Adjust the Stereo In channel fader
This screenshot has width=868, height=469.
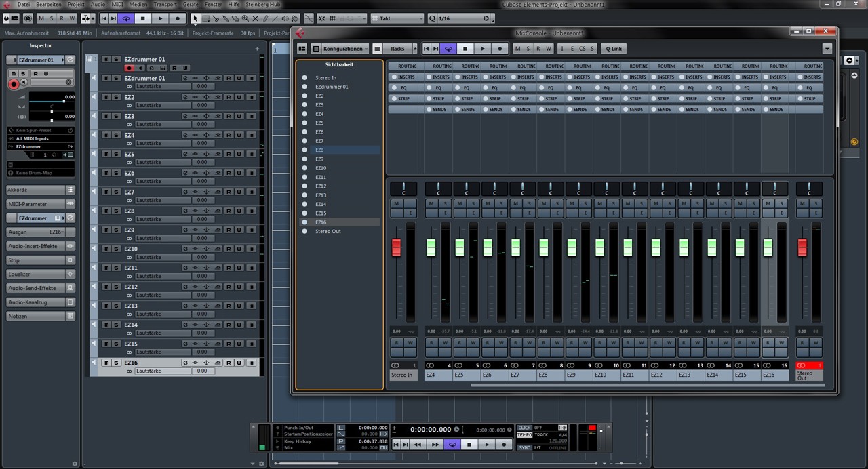click(x=397, y=247)
